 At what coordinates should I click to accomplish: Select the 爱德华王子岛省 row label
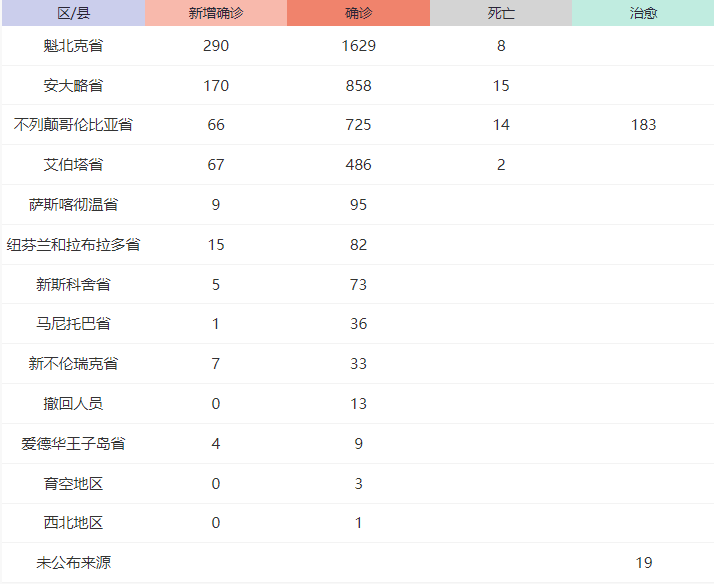point(73,444)
